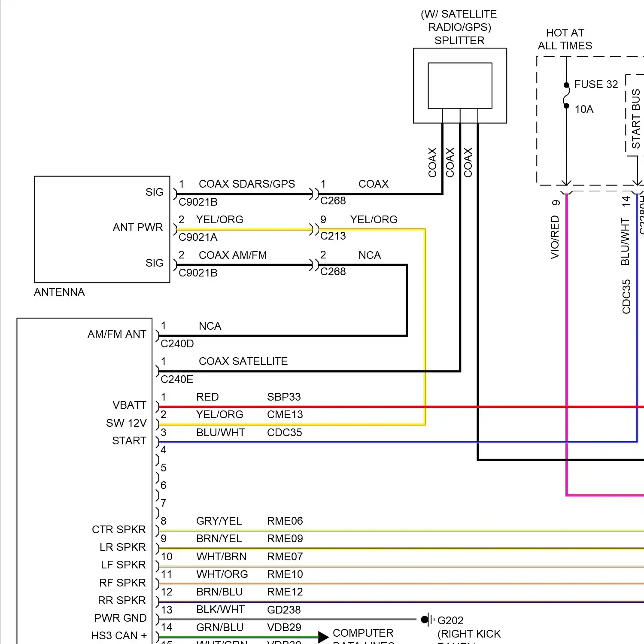Viewport: 644px width, 644px height.
Task: Click the COAX SATELLITE wire label
Action: point(243,361)
